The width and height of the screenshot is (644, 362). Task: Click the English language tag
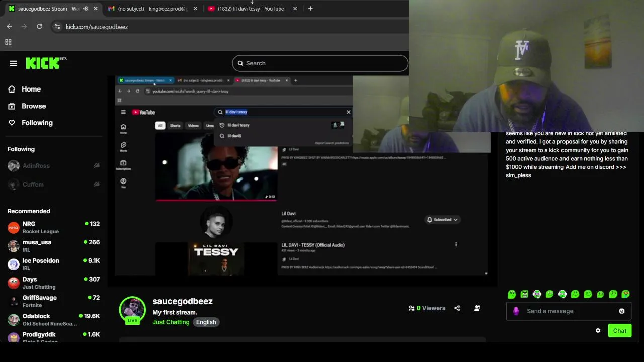[206, 322]
